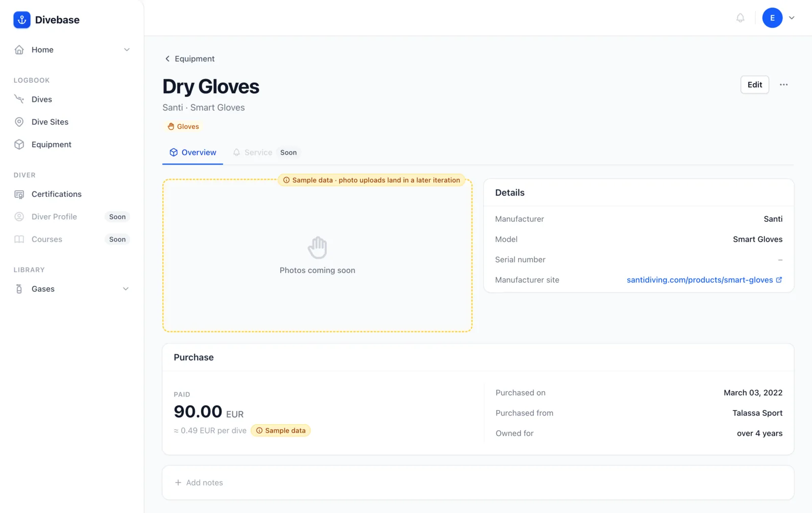
Task: Open the user account dropdown arrow
Action: pyautogui.click(x=792, y=18)
